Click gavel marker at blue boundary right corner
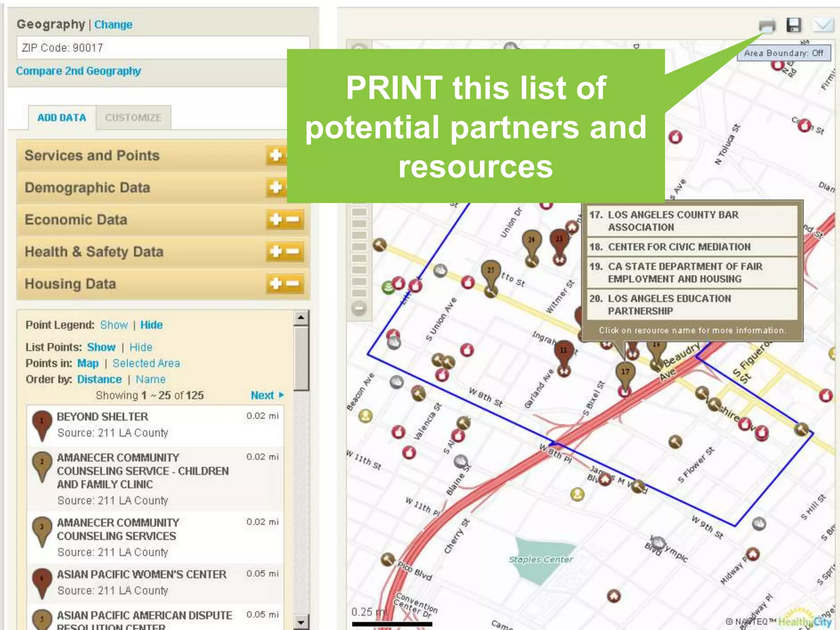The width and height of the screenshot is (840, 630). coord(801,429)
